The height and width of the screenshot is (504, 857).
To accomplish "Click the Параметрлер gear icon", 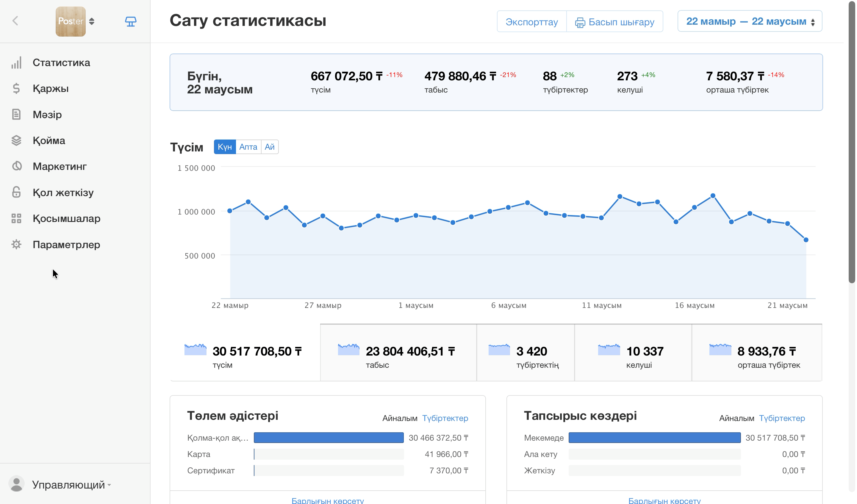I will click(16, 245).
